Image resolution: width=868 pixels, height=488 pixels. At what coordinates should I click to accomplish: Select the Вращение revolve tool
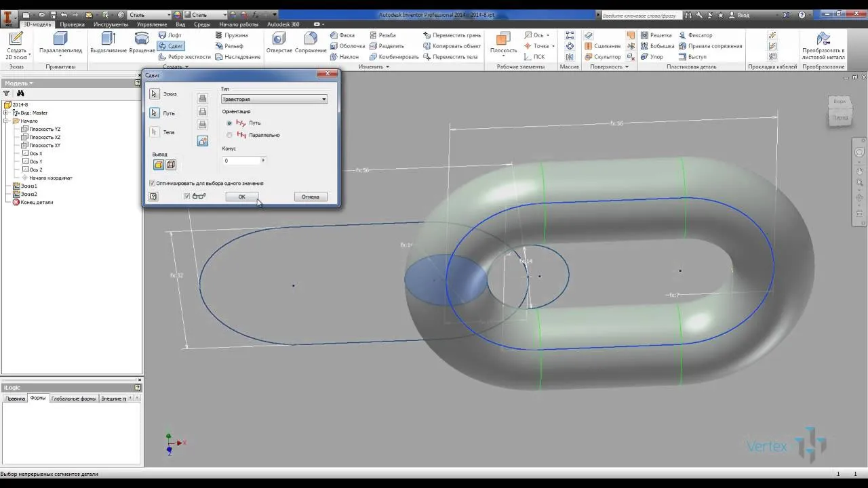142,43
